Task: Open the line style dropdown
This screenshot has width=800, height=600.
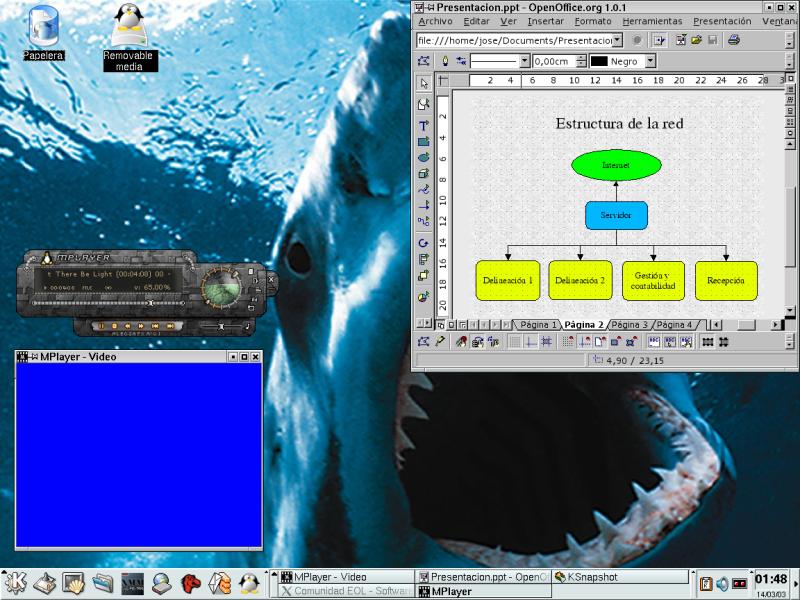Action: pyautogui.click(x=523, y=61)
